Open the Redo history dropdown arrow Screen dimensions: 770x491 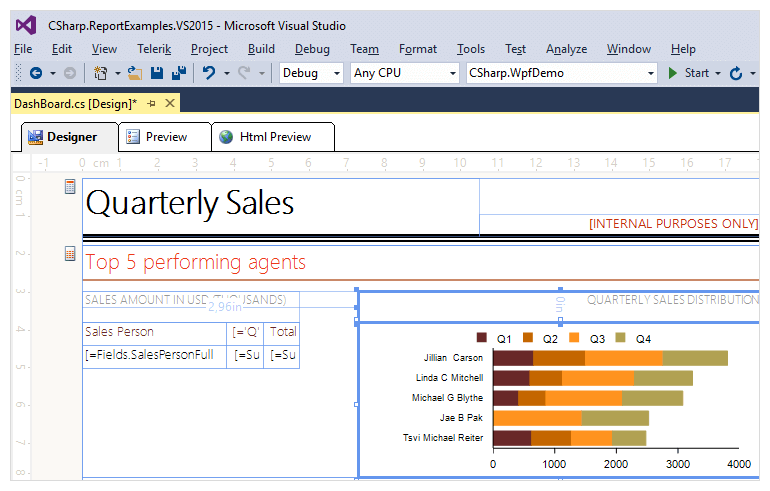(x=262, y=73)
